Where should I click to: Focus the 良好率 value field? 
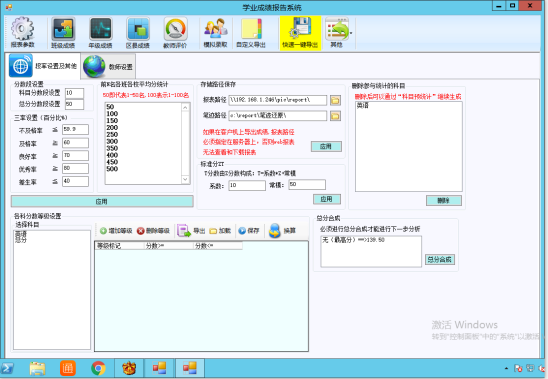pyautogui.click(x=75, y=155)
